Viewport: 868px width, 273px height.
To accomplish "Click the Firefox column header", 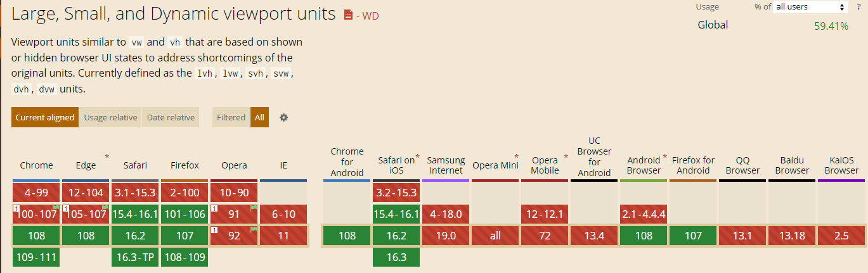I will click(185, 165).
